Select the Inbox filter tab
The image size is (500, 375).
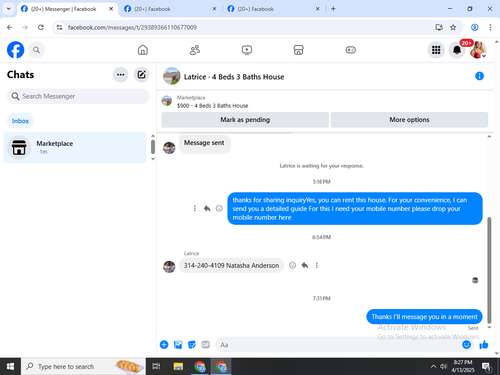click(20, 121)
